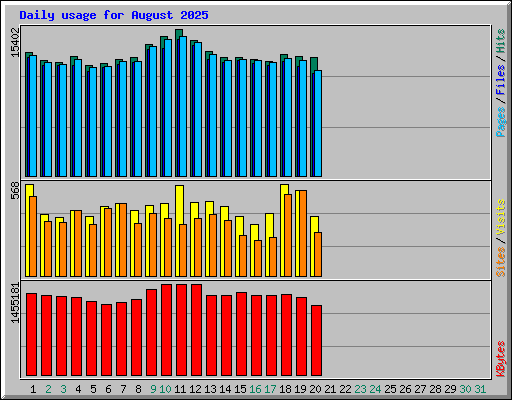Click the "Daily usage for August 2025" title
Screen dimensions: 512x400
[114, 15]
